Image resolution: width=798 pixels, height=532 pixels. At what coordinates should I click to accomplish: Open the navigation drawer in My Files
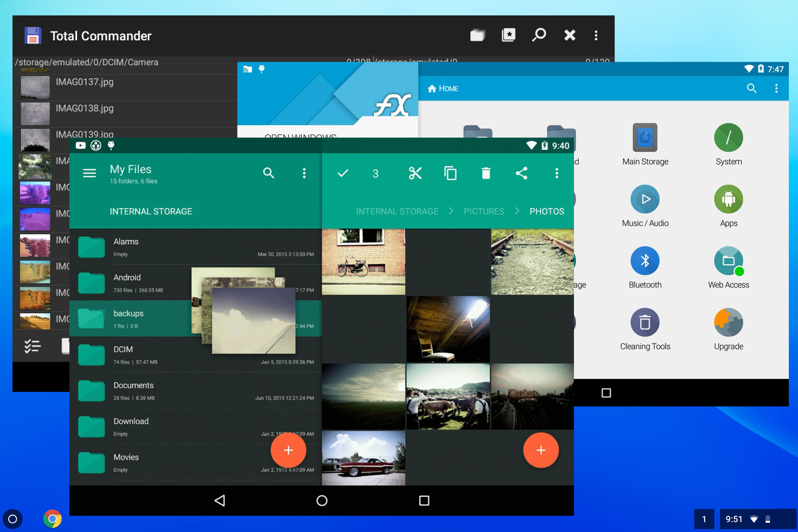click(89, 173)
